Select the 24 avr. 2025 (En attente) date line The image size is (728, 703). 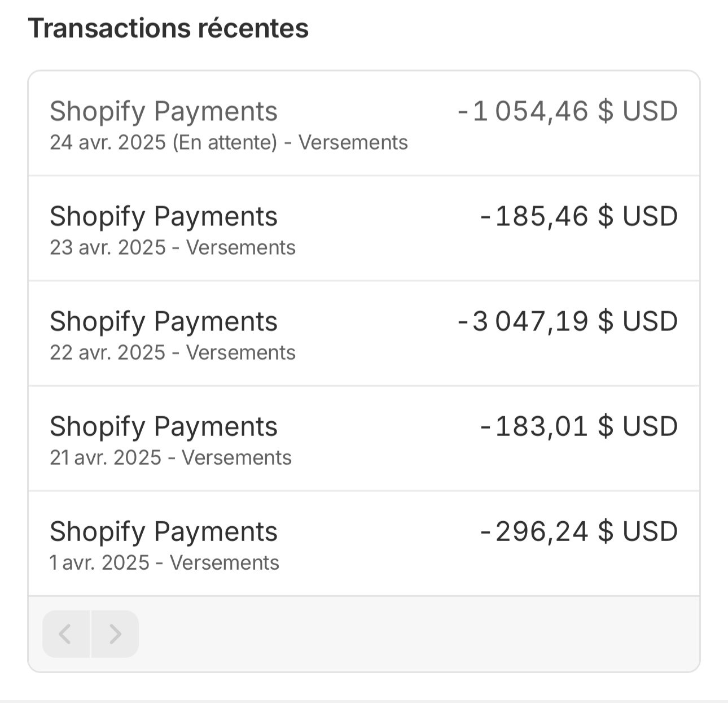point(229,143)
